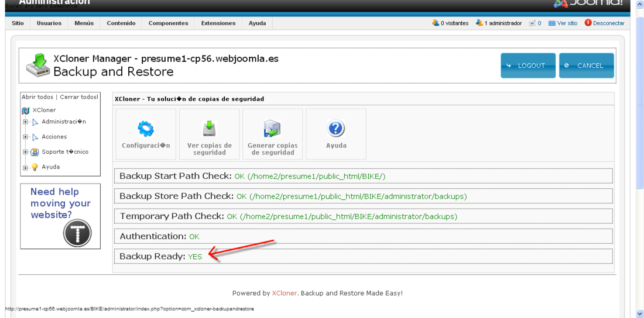Expand the Acciones tree node
This screenshot has height=318, width=644.
25,137
